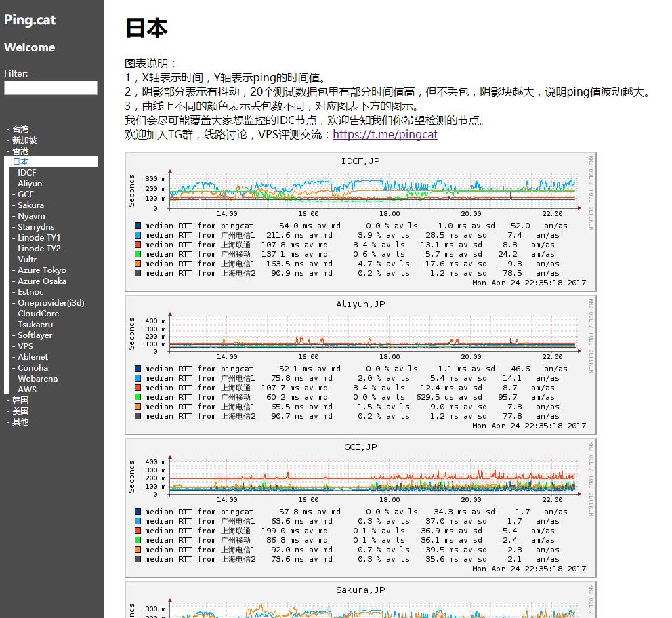Screen dimensions: 672x618
Task: Click 广州电信1 blue legend swatch in IDCF graph
Action: 138,235
